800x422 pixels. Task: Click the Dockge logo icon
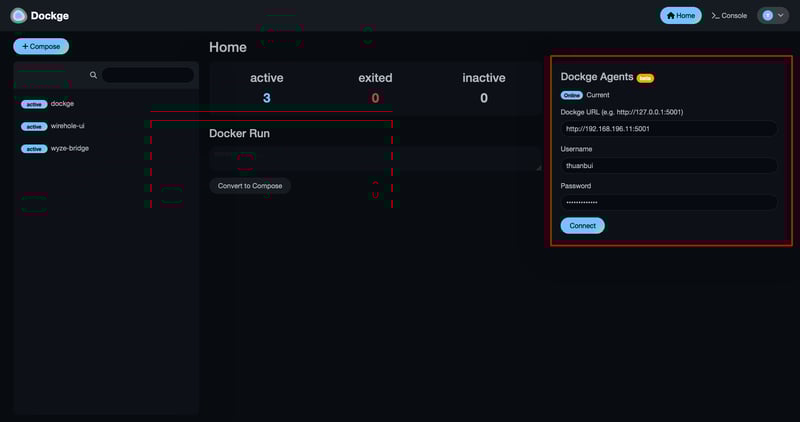[18, 16]
